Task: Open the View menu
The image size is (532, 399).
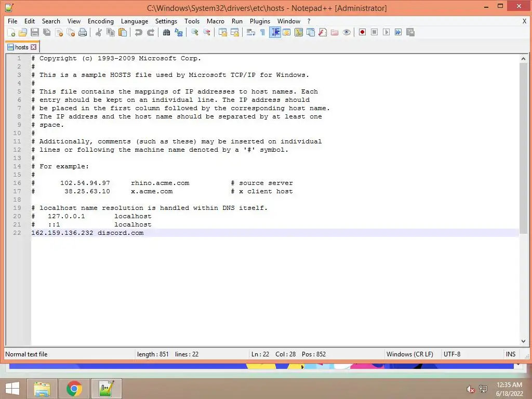Action: coord(74,21)
